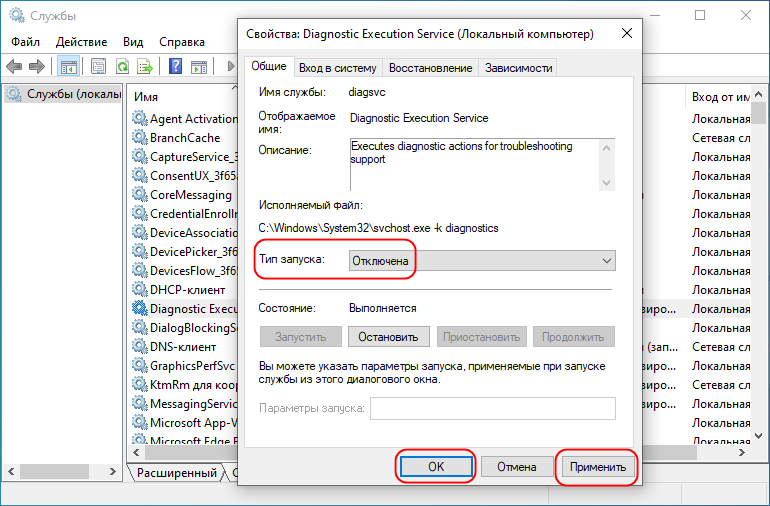Click the Остановить button

(x=388, y=337)
